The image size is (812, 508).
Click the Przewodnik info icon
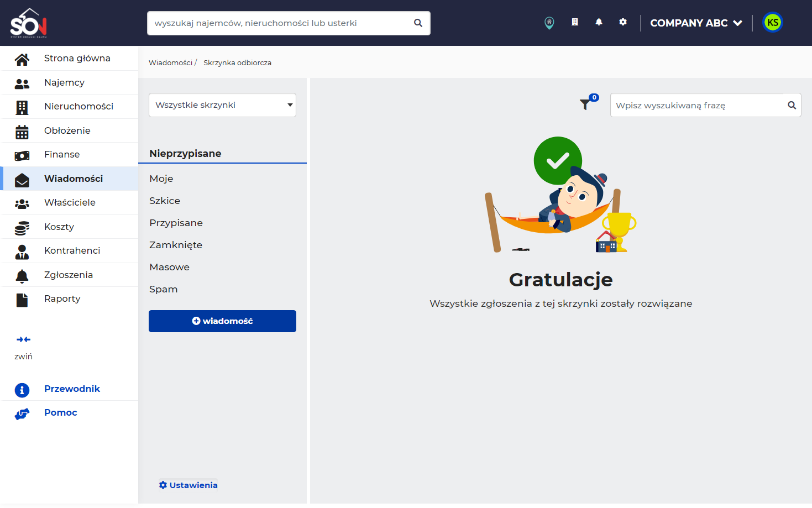pos(22,390)
